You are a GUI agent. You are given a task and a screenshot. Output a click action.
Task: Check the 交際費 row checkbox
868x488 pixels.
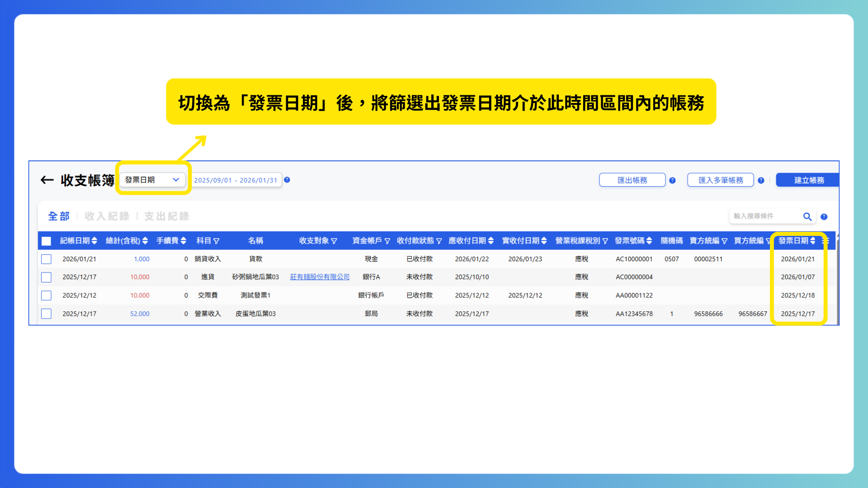(46, 296)
